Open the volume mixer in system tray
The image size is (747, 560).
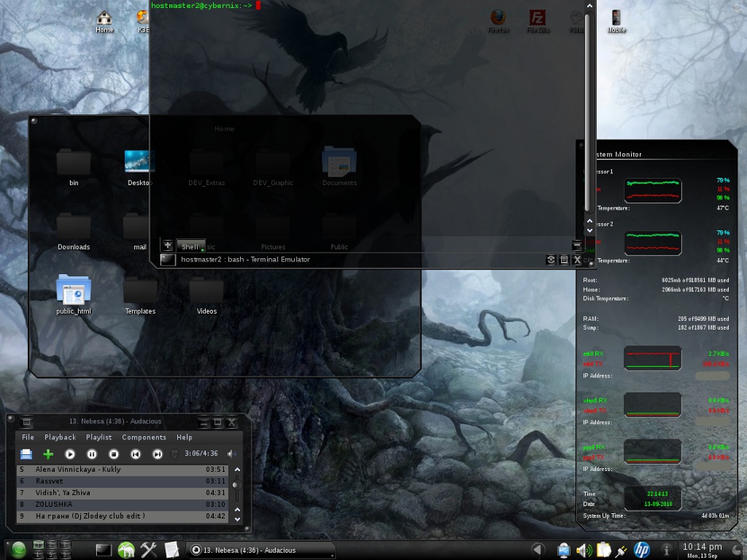583,550
